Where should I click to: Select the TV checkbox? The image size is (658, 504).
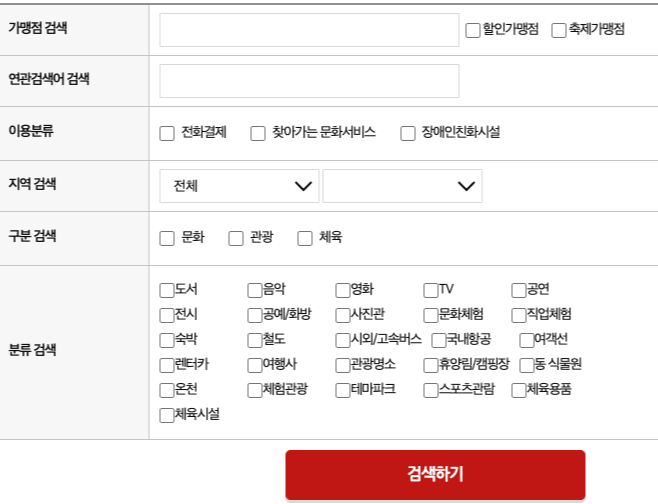(x=431, y=290)
